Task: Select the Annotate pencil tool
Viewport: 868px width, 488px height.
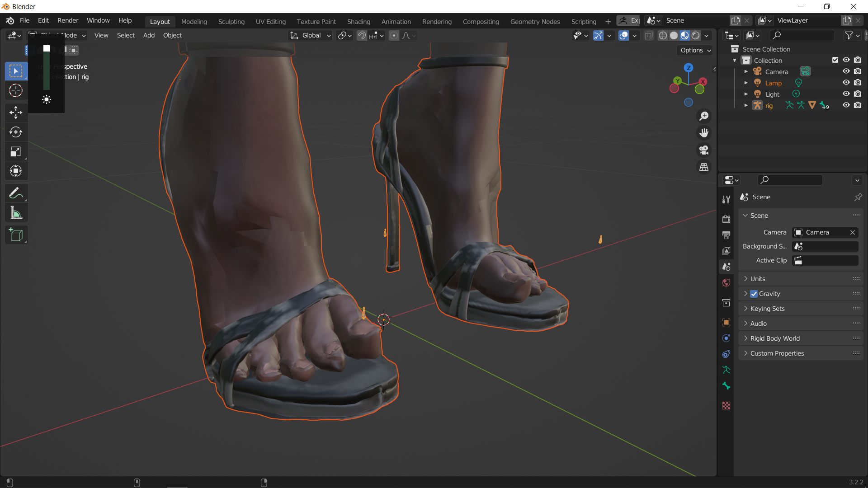Action: click(16, 193)
